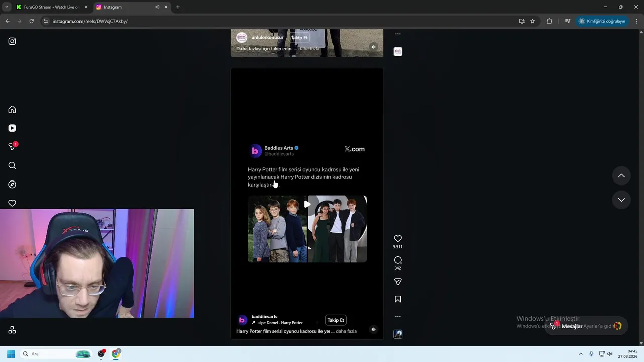Open Search in Instagram sidebar
This screenshot has height=362, width=644.
click(x=12, y=166)
